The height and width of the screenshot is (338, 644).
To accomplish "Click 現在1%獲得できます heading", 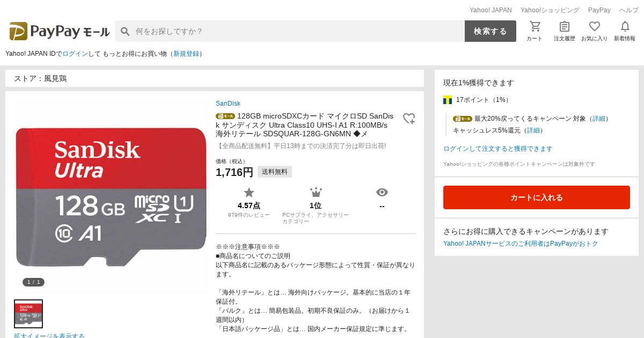I will [479, 83].
